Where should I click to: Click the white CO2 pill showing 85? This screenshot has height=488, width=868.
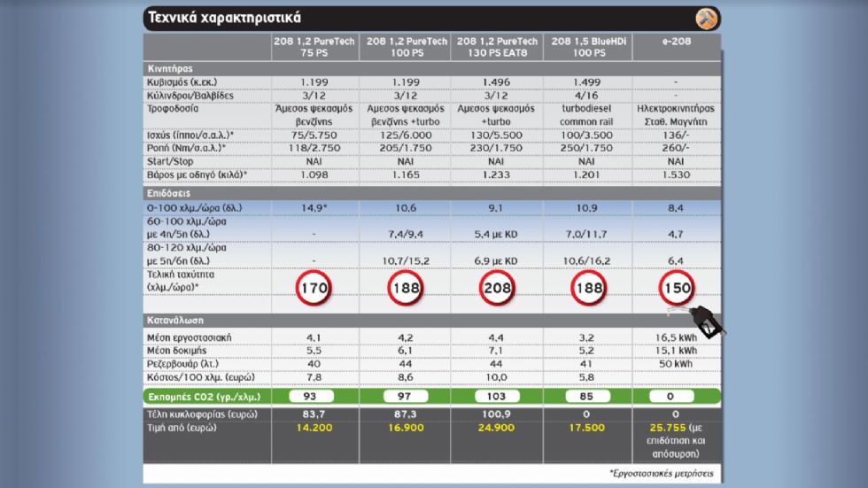(x=587, y=396)
